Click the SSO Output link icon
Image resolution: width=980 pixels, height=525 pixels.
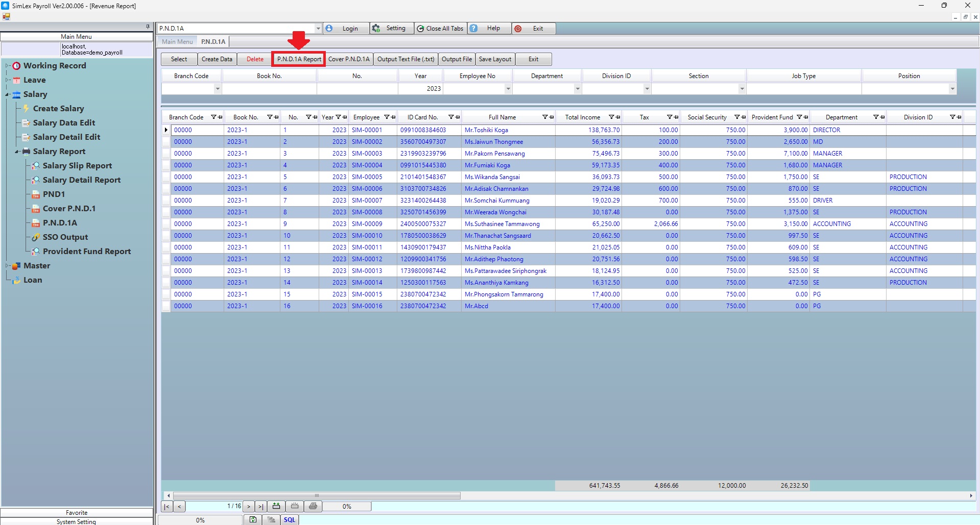[x=36, y=237]
